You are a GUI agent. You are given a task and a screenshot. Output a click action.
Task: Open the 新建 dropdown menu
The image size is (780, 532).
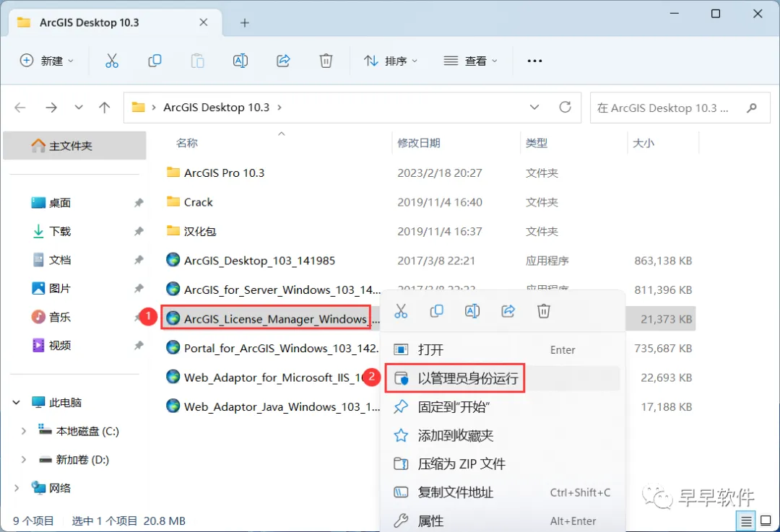[47, 61]
